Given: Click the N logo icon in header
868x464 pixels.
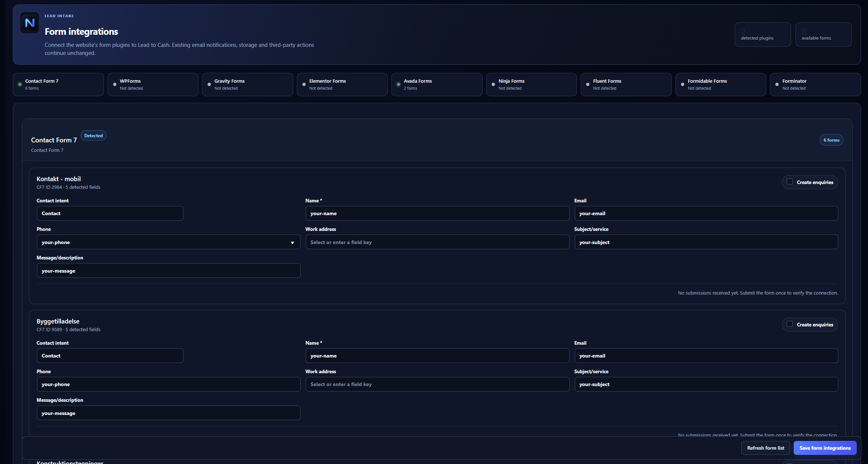Looking at the screenshot, I should pos(30,23).
